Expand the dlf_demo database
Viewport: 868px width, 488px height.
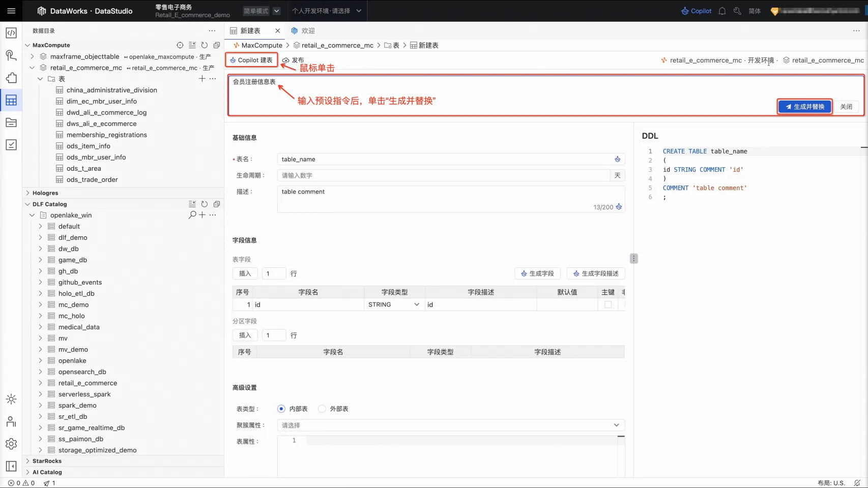pyautogui.click(x=40, y=237)
